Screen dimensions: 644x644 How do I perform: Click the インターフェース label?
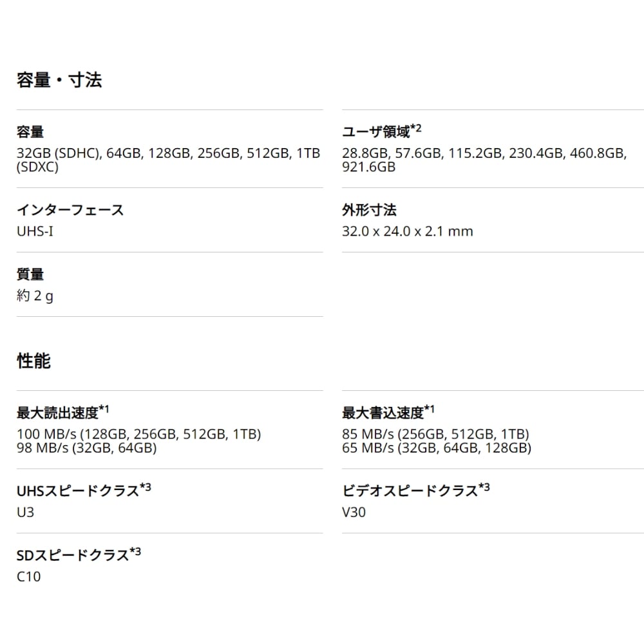coord(70,210)
